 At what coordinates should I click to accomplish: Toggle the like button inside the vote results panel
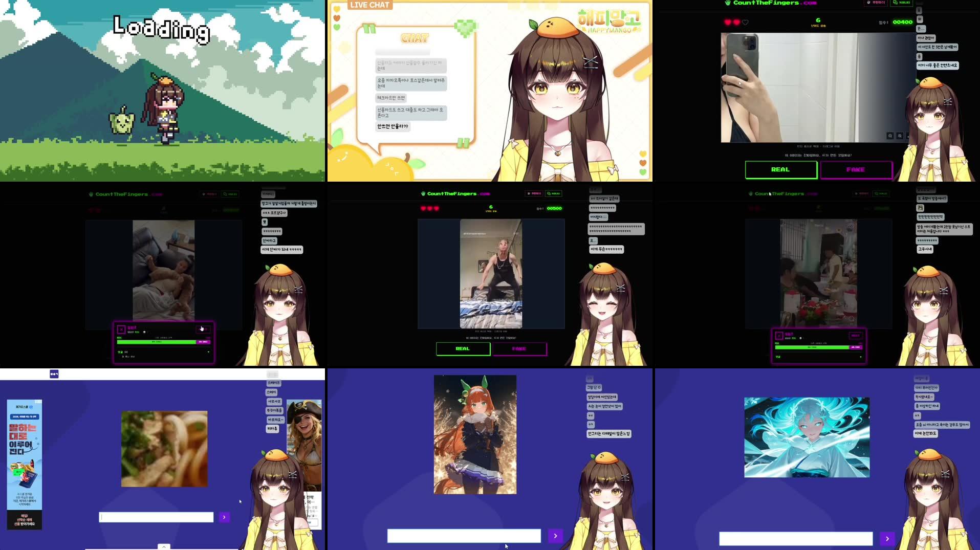pos(202,329)
